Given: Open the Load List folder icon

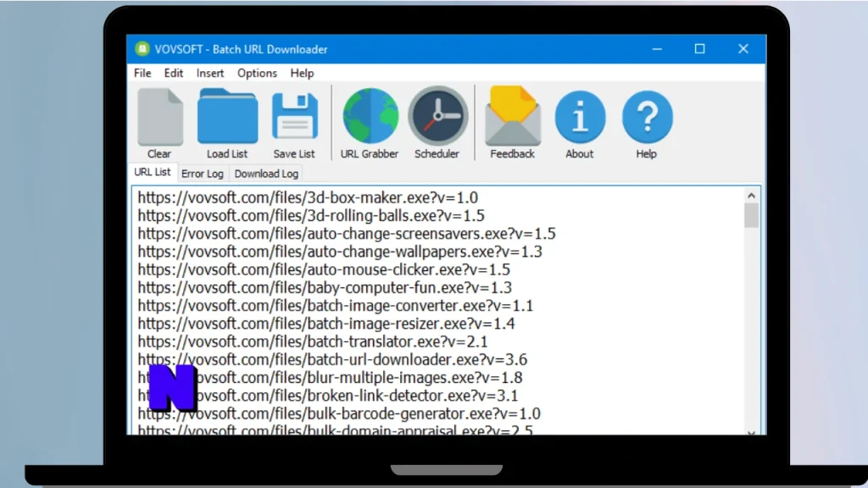Looking at the screenshot, I should coord(227,117).
